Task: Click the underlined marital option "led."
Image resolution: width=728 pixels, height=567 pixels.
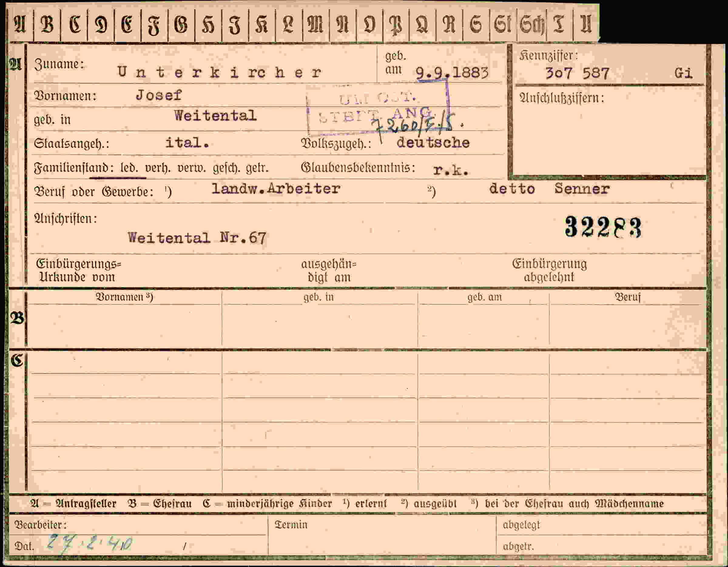Action: [x=129, y=168]
